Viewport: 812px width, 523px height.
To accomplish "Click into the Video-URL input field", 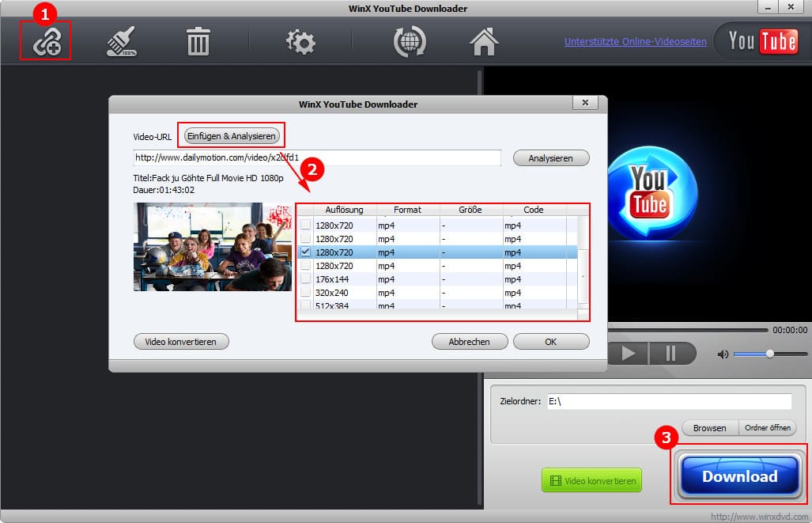I will [x=317, y=157].
